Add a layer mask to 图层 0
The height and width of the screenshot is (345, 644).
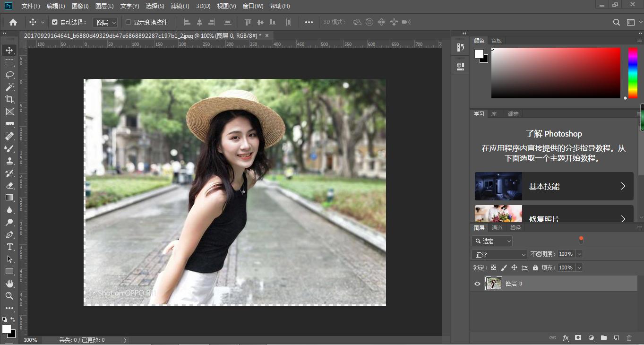(x=578, y=338)
